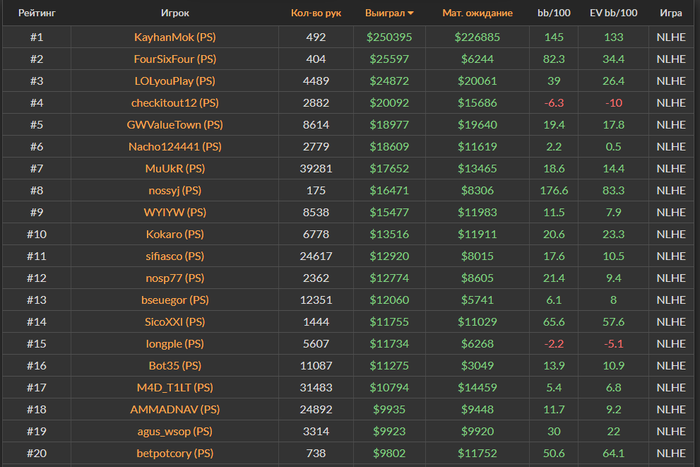The image size is (700, 467).
Task: Open Kokaro player link
Action: coord(164,234)
